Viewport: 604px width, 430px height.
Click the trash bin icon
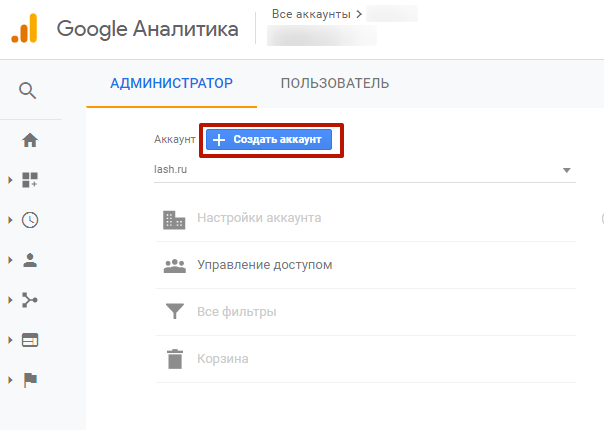(175, 359)
